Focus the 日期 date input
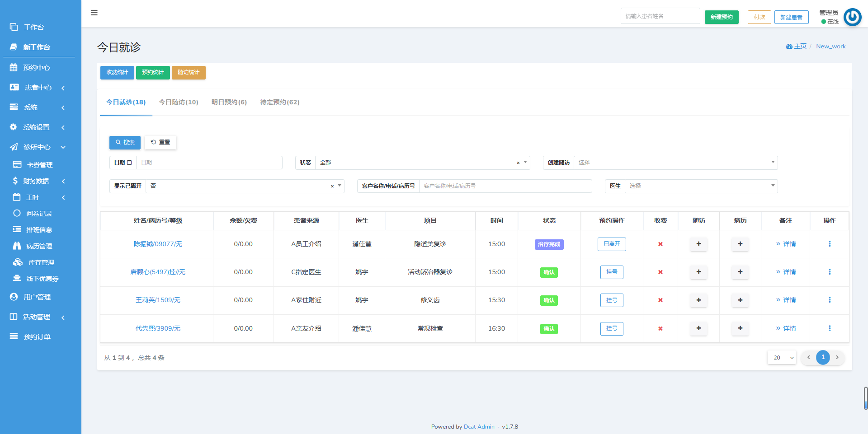Viewport: 868px width, 434px height. [x=209, y=163]
